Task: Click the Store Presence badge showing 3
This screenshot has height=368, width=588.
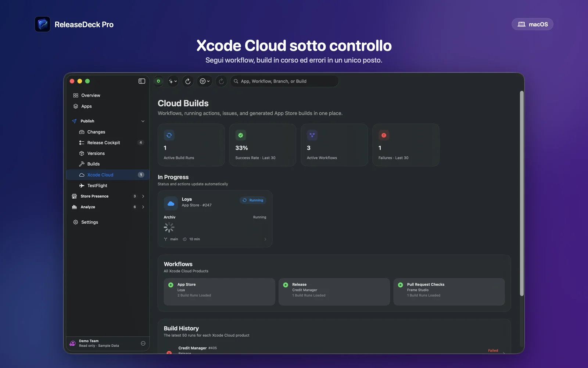Action: pos(135,196)
